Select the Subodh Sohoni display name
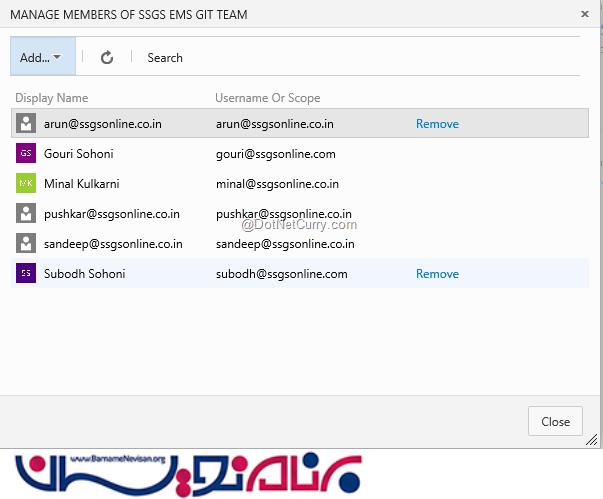 (x=85, y=274)
